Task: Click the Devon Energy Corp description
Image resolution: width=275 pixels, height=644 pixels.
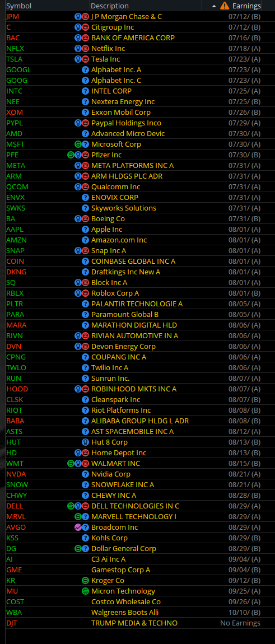Action: pyautogui.click(x=123, y=347)
